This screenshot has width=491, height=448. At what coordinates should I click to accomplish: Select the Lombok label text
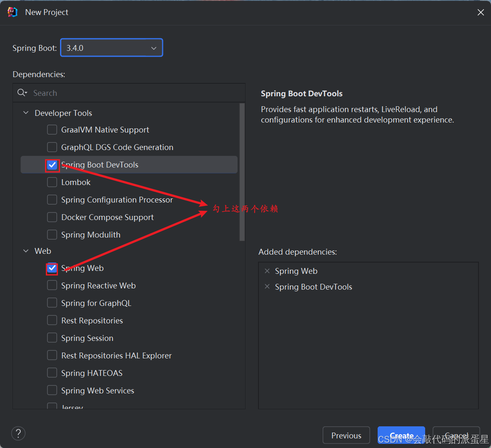76,182
